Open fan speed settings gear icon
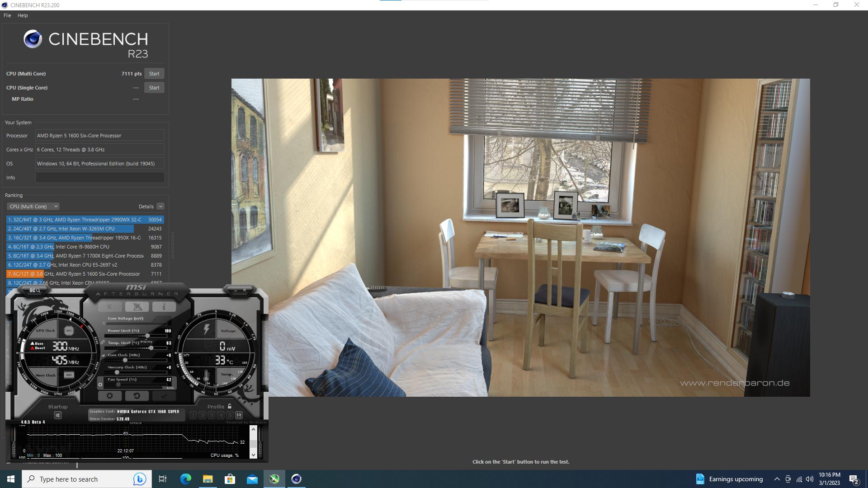 click(x=100, y=385)
